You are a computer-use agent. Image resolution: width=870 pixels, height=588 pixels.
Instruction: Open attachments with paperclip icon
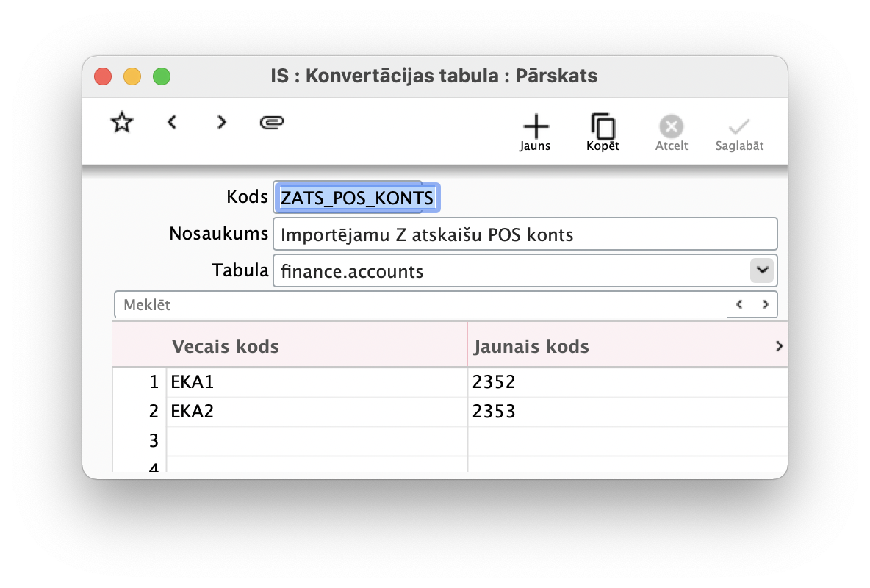271,122
